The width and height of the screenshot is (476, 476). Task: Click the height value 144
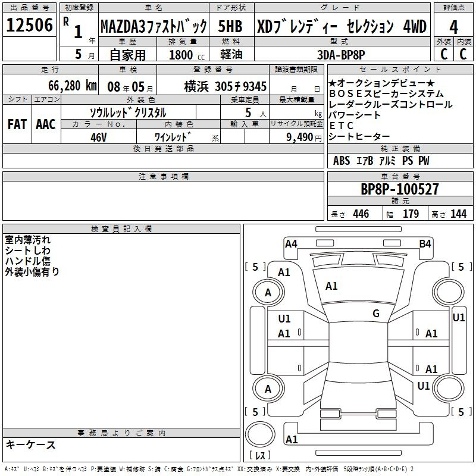[x=458, y=214]
